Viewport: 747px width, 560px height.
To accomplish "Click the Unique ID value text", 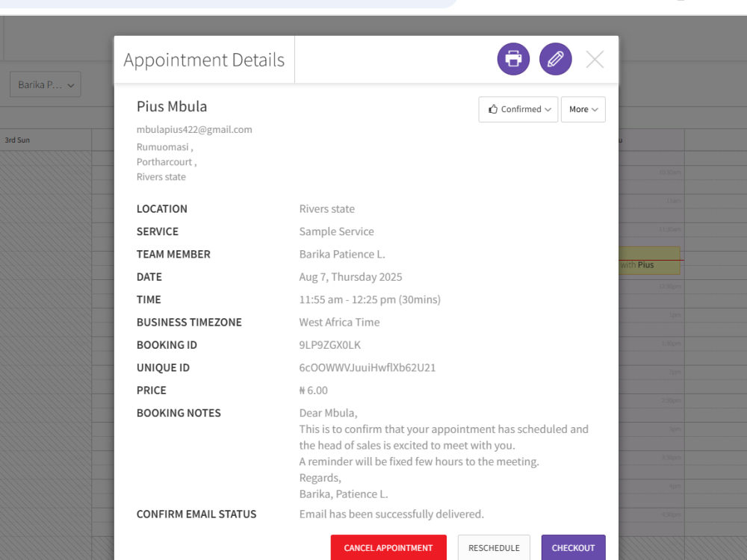I will point(368,367).
